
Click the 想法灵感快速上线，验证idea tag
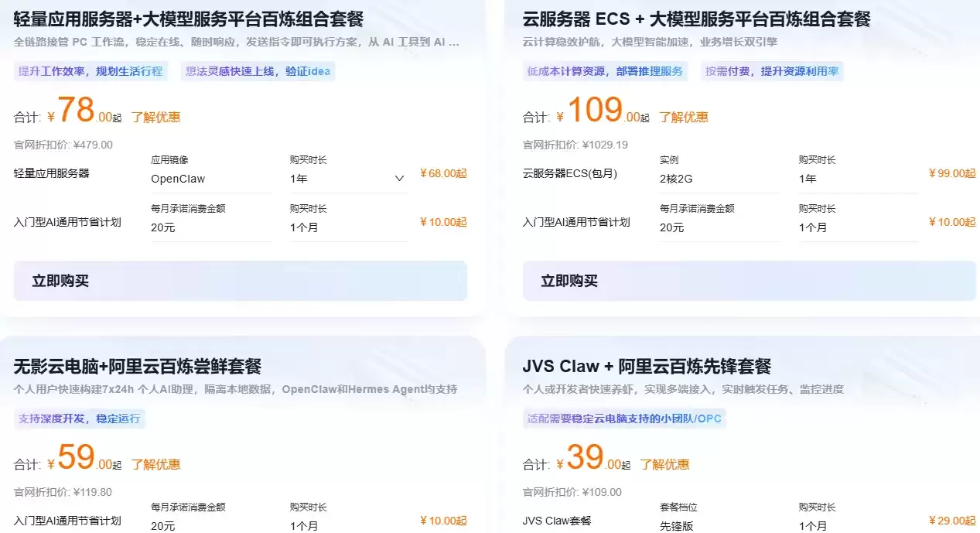[x=258, y=71]
